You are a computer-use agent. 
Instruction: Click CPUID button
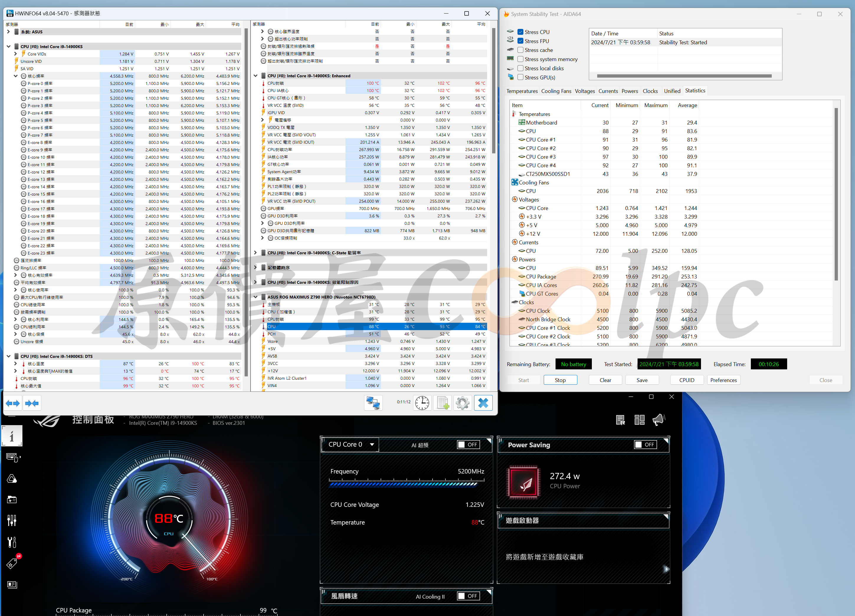tap(687, 380)
